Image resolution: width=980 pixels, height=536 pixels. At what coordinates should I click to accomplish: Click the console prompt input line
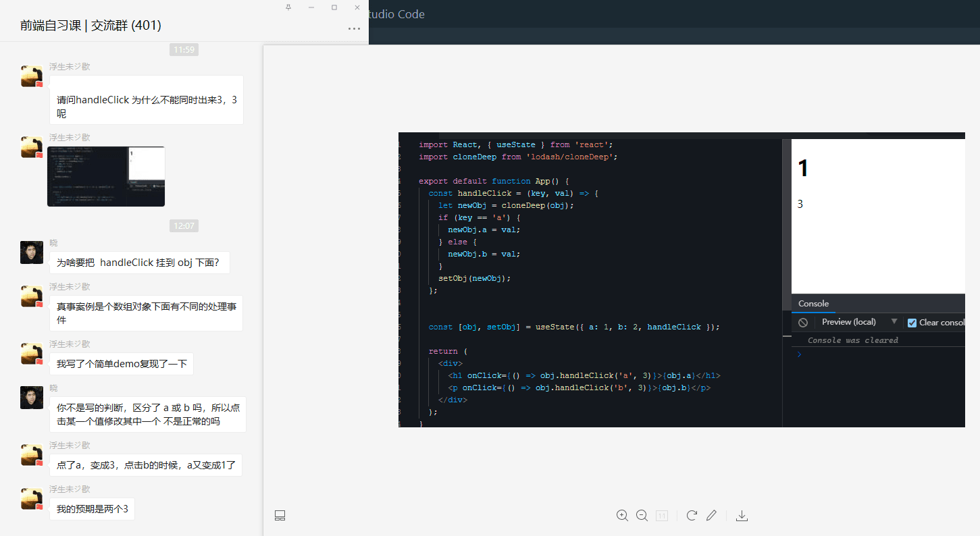point(878,354)
